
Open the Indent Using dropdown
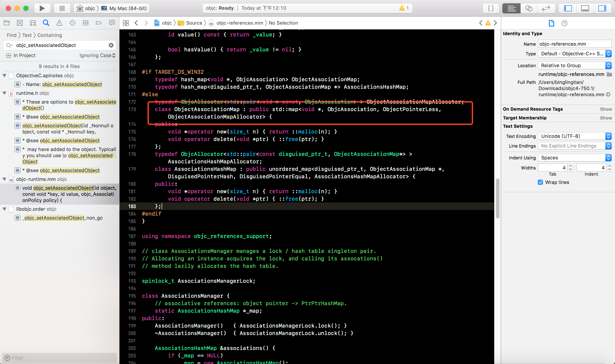point(574,158)
